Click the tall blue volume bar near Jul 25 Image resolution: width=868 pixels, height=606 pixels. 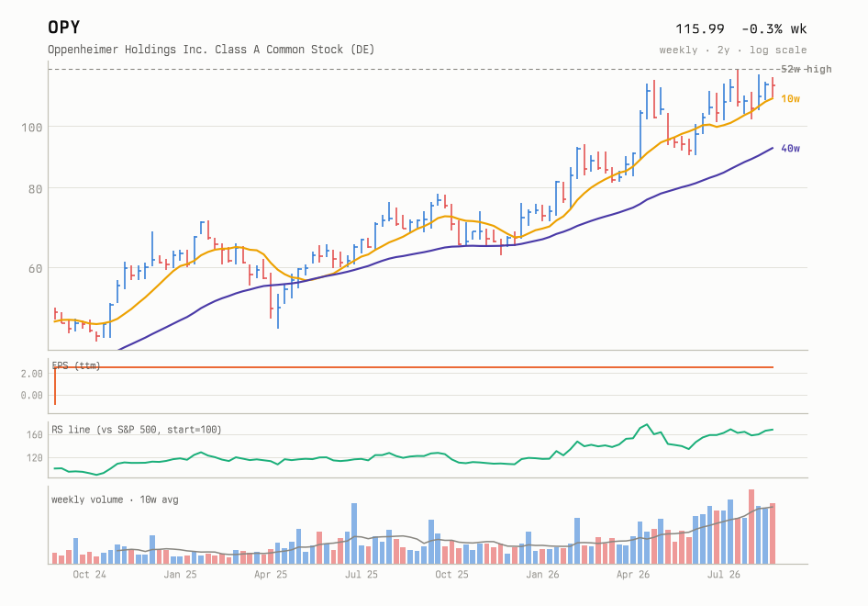point(354,533)
